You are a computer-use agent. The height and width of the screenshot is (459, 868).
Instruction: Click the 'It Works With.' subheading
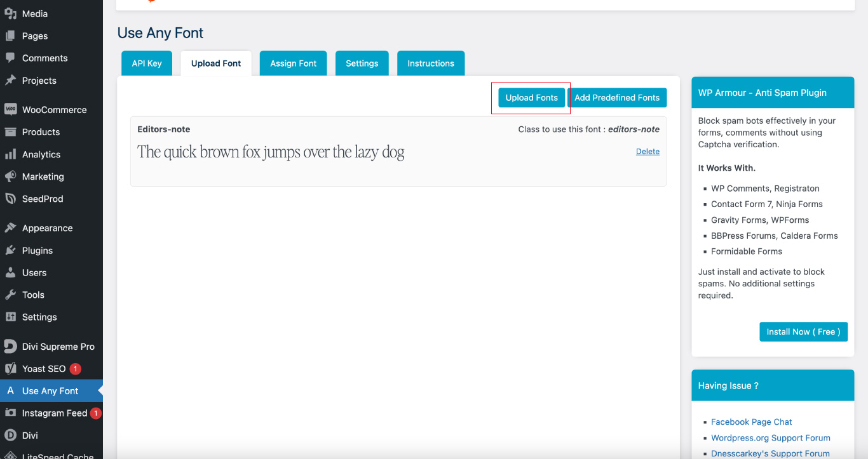[x=727, y=168]
